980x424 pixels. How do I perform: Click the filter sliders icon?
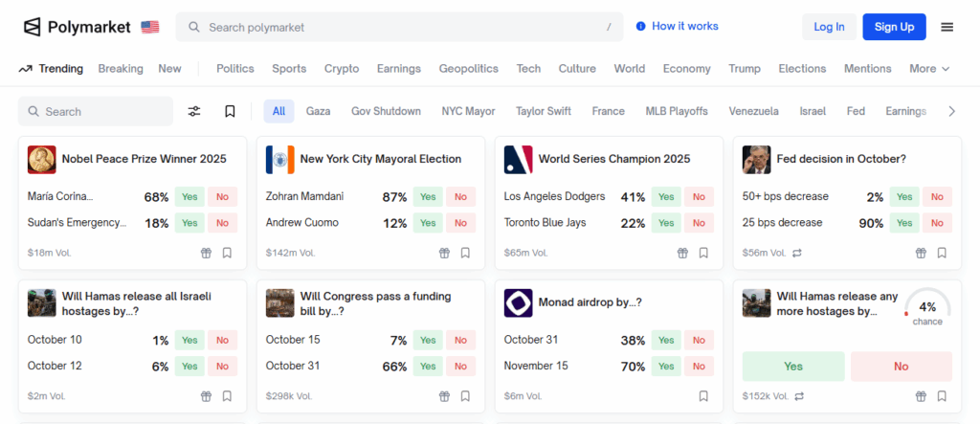coord(194,111)
